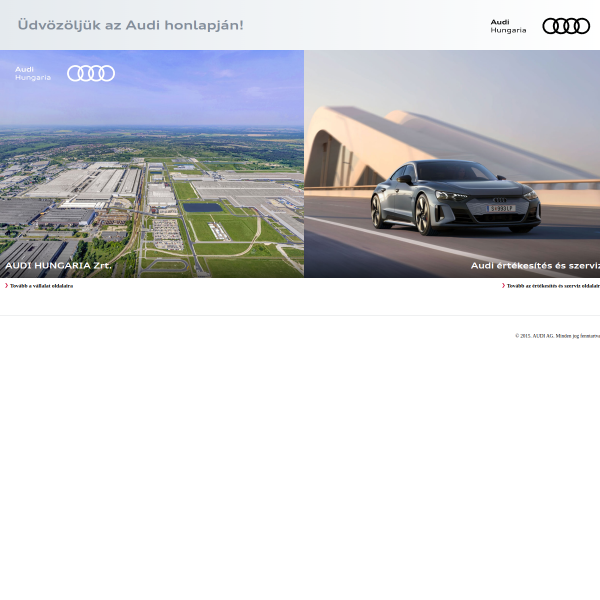Open the AUDI HUNGARIA Zrt. factory image

[x=152, y=164]
